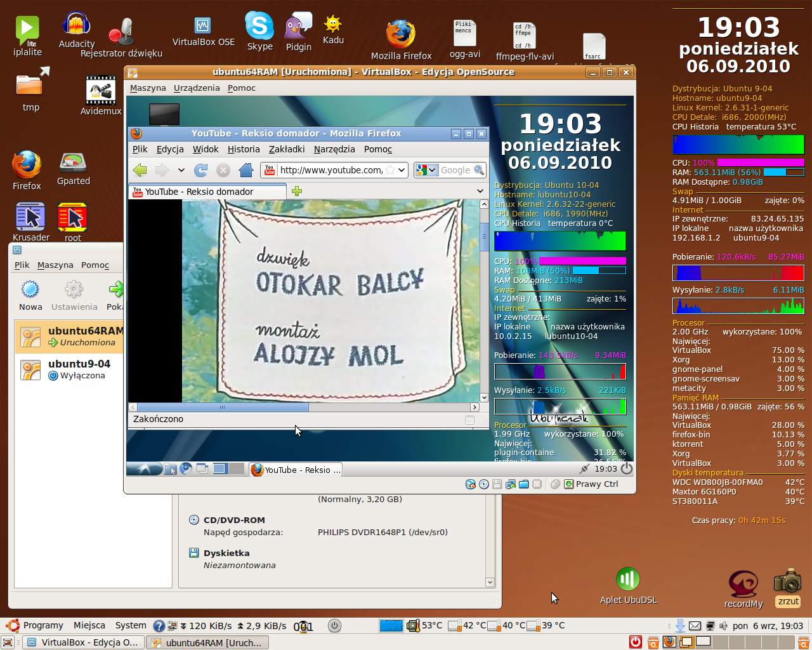Open the Zakładki menu in Firefox
The width and height of the screenshot is (812, 650).
[287, 149]
